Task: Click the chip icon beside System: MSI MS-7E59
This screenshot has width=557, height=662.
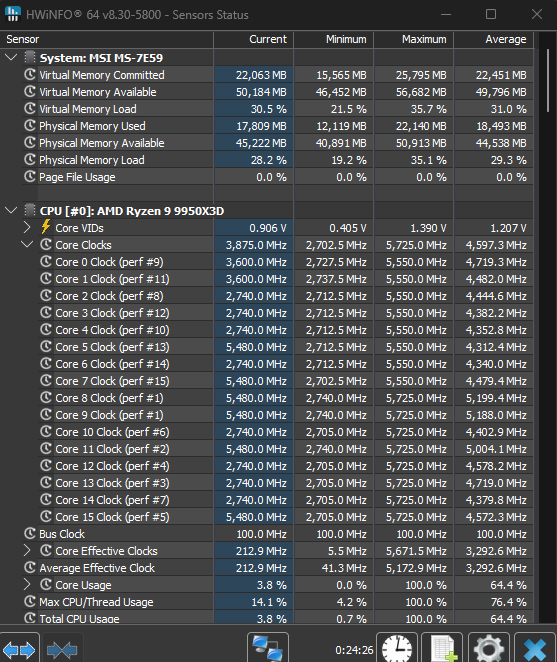Action: [x=30, y=57]
